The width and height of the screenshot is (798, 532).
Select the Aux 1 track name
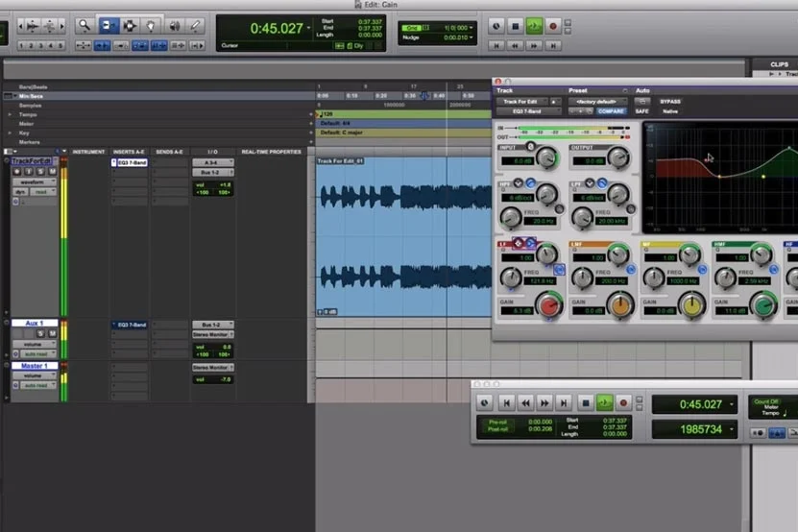[35, 324]
